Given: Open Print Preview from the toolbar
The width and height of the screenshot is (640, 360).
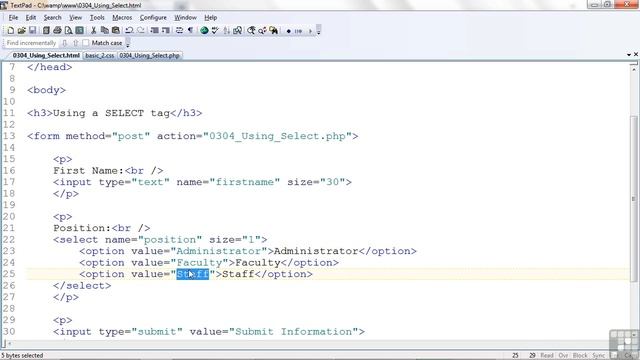Looking at the screenshot, I should coord(68,31).
